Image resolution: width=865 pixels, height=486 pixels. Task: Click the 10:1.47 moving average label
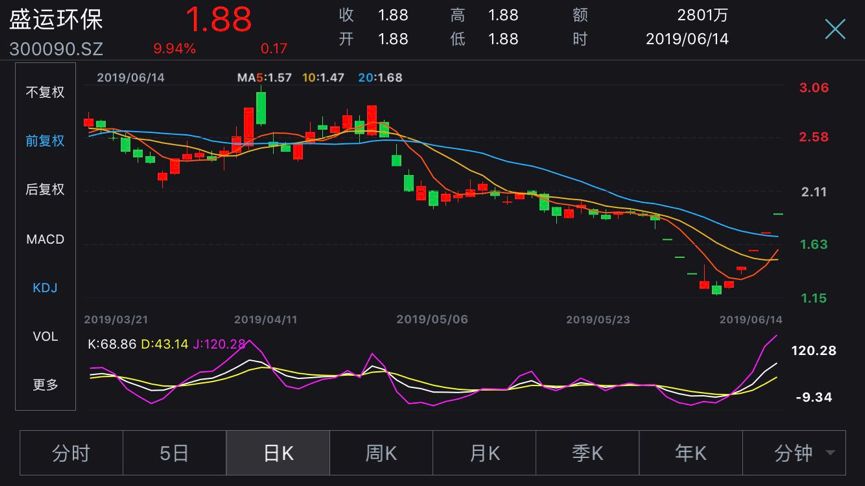[x=323, y=78]
